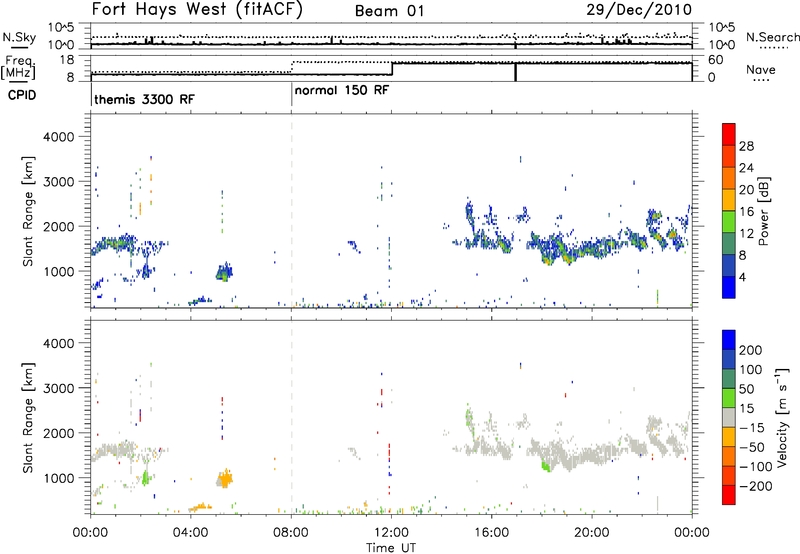This screenshot has width=800, height=554.
Task: Click the 'Fort Hays West (fitACF)' title
Action: [197, 9]
